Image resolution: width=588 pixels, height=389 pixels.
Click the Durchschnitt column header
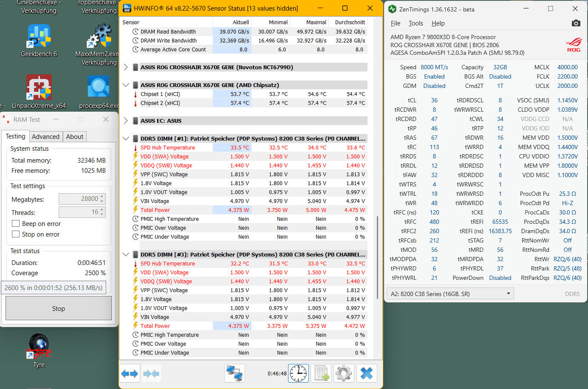pyautogui.click(x=348, y=22)
